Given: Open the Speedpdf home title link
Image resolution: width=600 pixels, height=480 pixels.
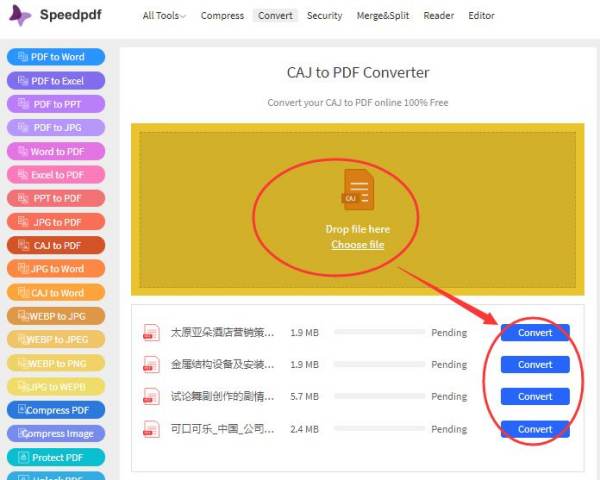Looking at the screenshot, I should click(x=71, y=15).
